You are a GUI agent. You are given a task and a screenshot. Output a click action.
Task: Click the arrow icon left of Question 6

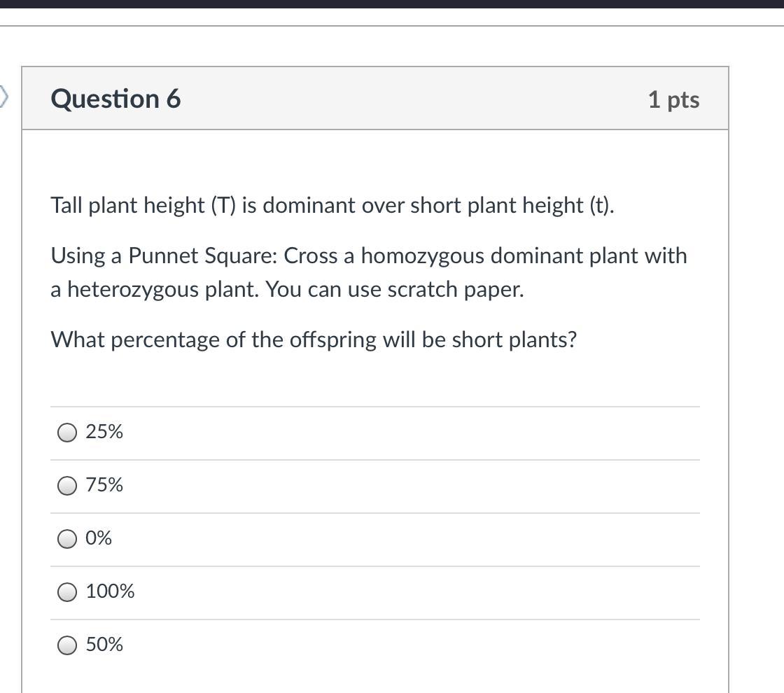3,97
